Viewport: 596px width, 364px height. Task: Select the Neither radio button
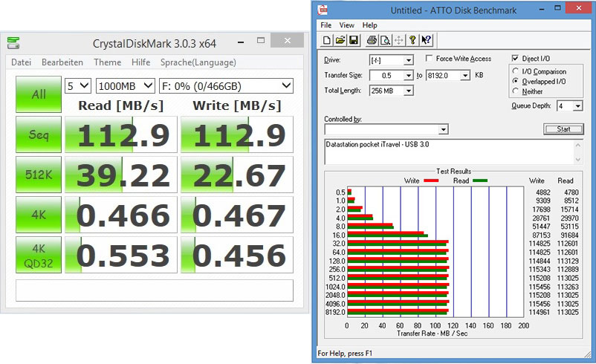(516, 91)
